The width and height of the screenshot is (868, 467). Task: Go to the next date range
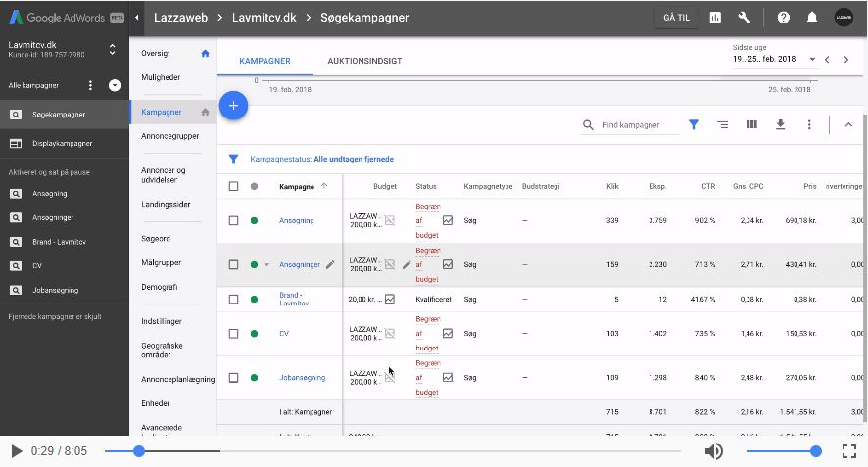(x=845, y=59)
